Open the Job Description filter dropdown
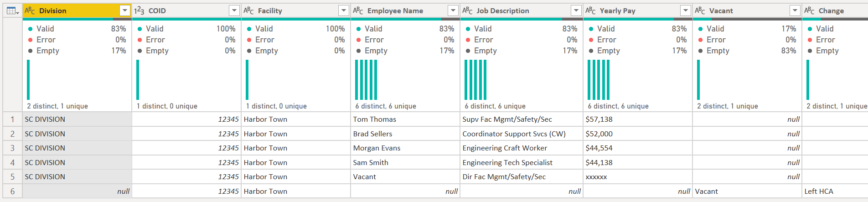 pyautogui.click(x=576, y=10)
